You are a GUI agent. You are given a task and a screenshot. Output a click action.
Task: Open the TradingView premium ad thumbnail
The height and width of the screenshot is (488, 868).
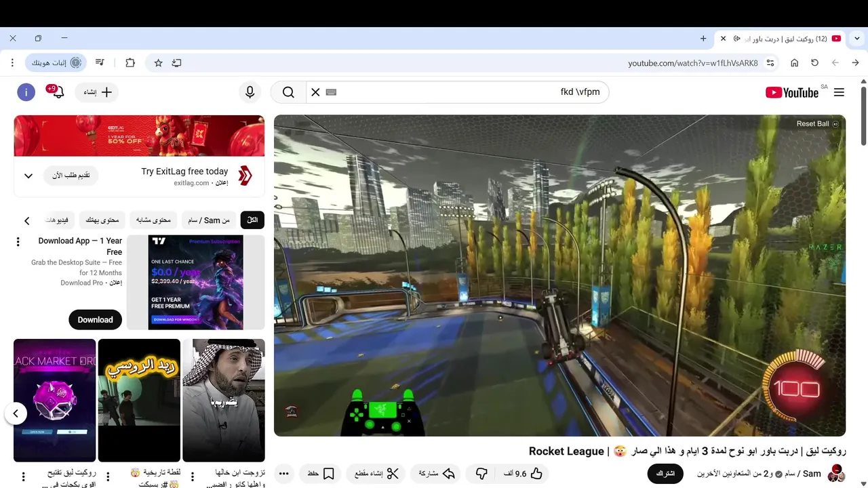click(x=195, y=283)
